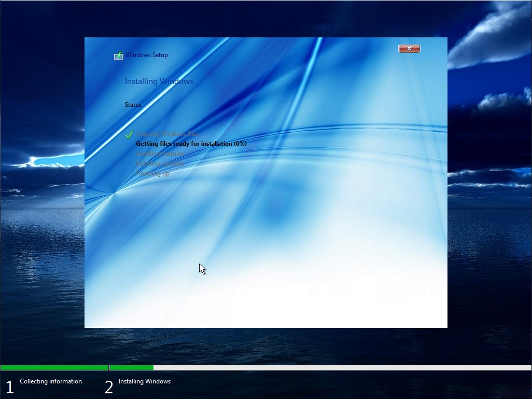Click 'Getting files ready for installation (0%)'
This screenshot has height=399, width=532.
point(191,144)
